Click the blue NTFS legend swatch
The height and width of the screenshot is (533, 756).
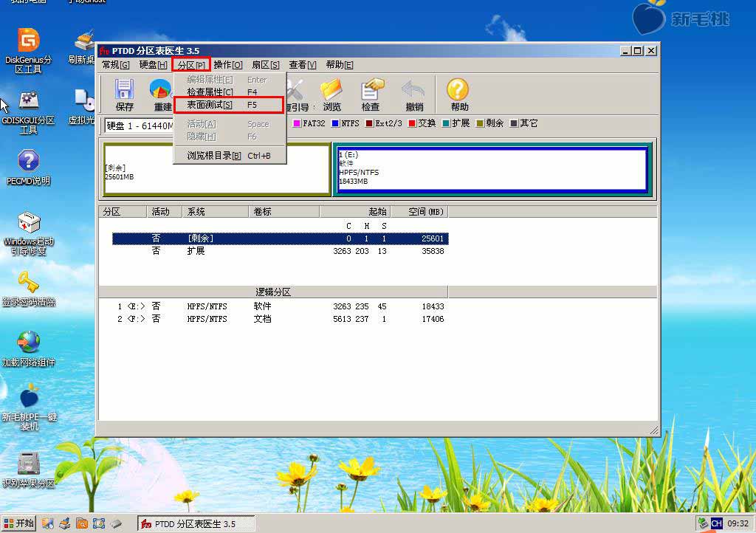pos(336,123)
